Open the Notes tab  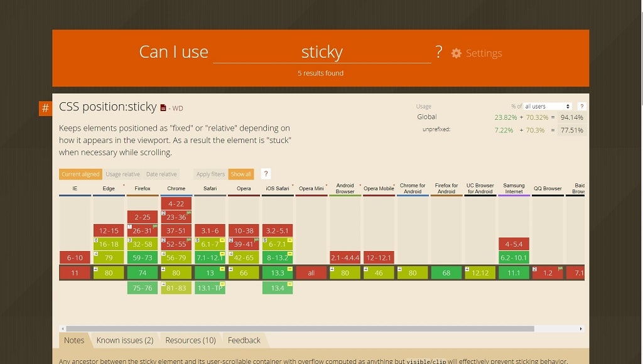tap(74, 340)
